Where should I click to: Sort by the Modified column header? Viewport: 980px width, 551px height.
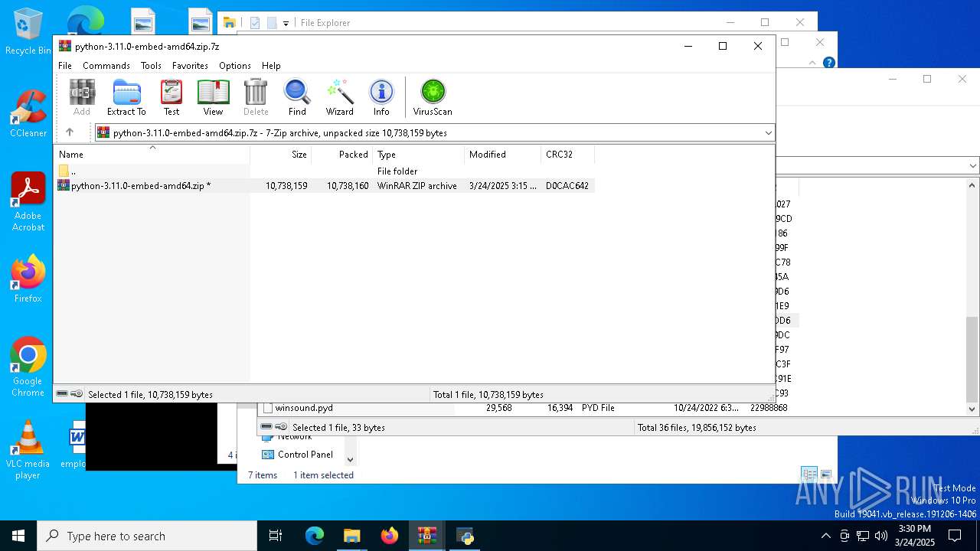pyautogui.click(x=503, y=154)
